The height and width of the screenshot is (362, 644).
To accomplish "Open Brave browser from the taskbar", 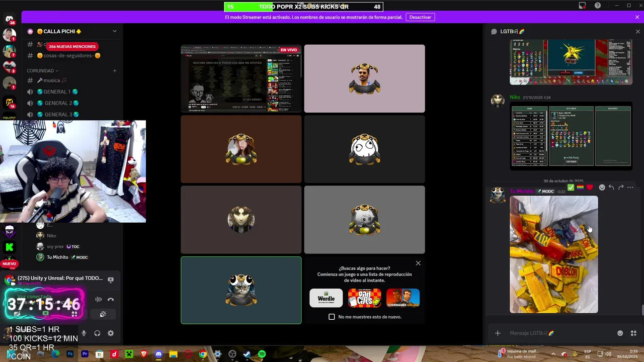I will click(144, 354).
